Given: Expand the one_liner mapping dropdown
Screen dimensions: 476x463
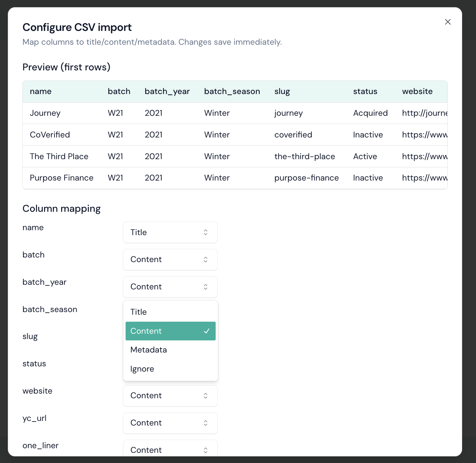Looking at the screenshot, I should 170,449.
